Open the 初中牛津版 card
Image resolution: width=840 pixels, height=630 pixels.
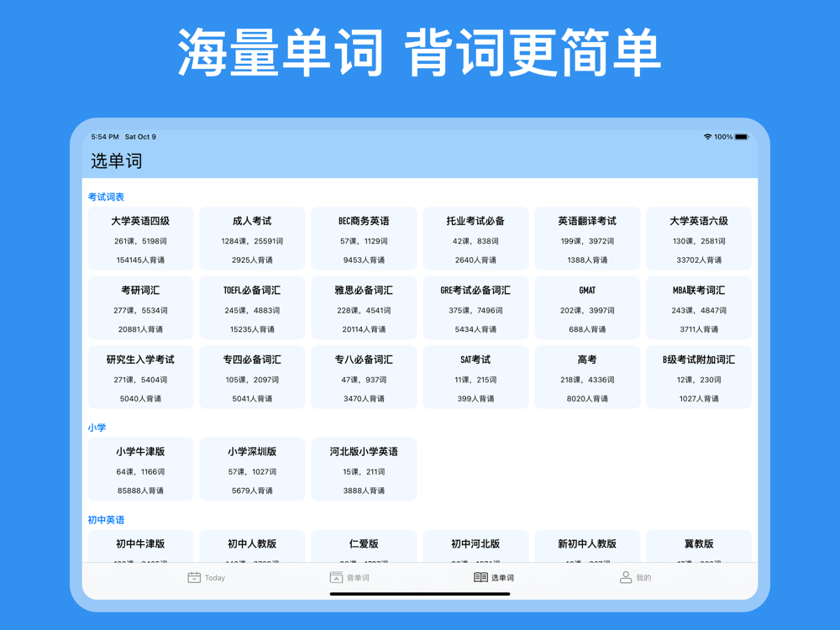click(140, 547)
